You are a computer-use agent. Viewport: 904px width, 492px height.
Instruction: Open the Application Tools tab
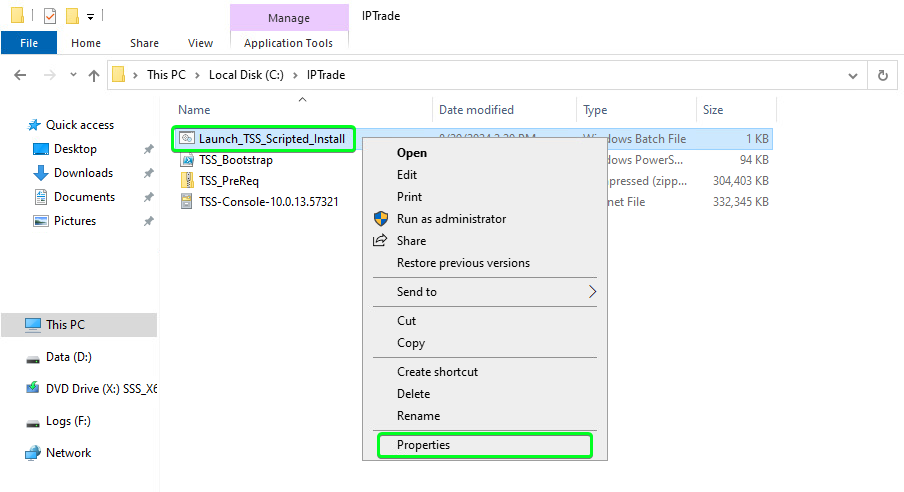coord(288,43)
